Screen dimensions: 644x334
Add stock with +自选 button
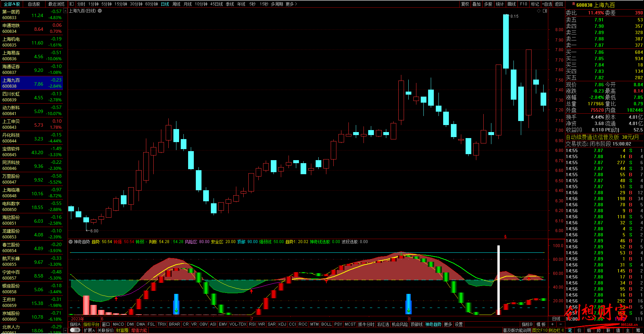[x=547, y=4]
